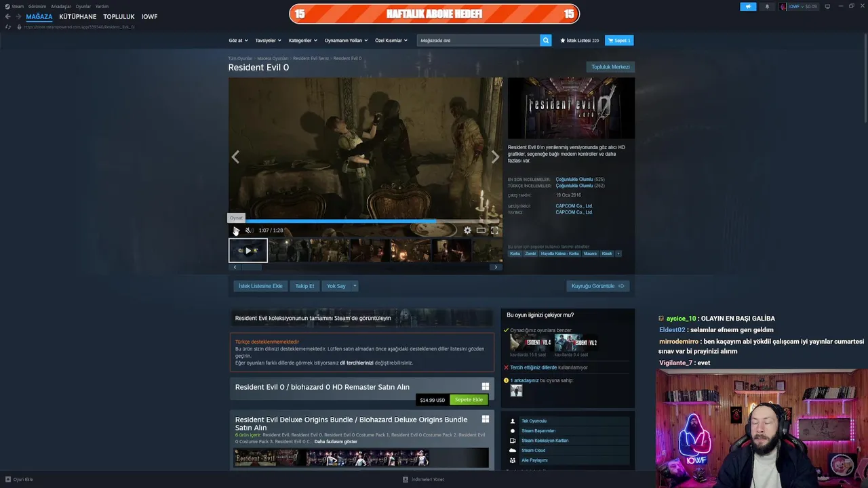Click the thumbnail strip horizontal scrollbar handle
This screenshot has height=488, width=868.
click(x=252, y=267)
